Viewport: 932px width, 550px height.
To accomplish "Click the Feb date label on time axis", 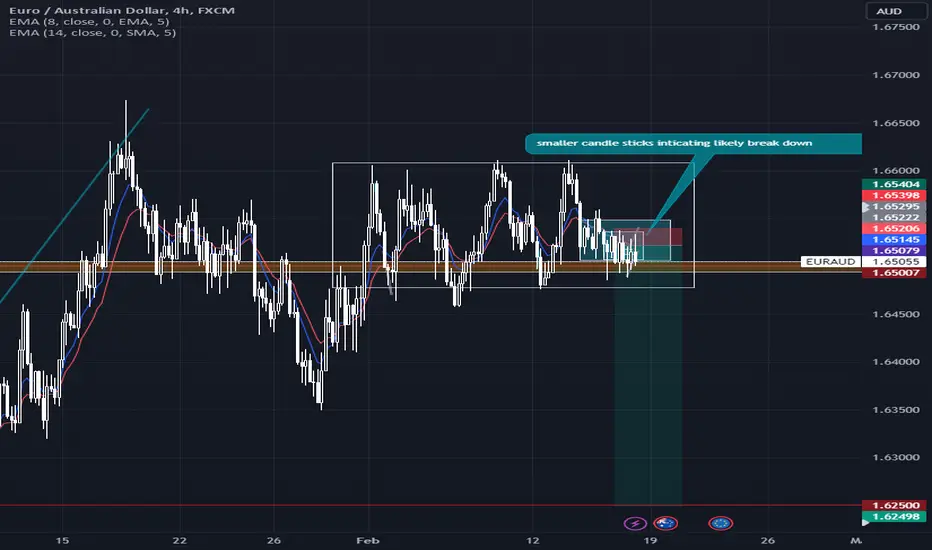I will pyautogui.click(x=367, y=540).
